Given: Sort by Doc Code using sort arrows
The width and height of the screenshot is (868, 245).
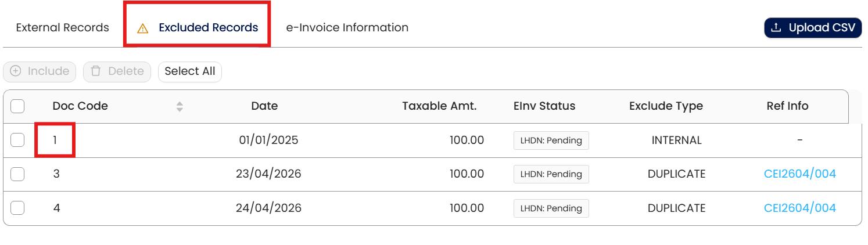Looking at the screenshot, I should coord(180,106).
